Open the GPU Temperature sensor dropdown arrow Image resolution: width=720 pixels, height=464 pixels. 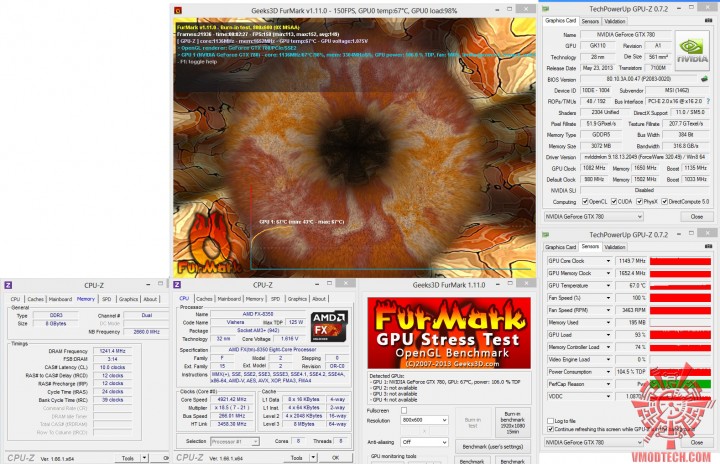pos(608,286)
